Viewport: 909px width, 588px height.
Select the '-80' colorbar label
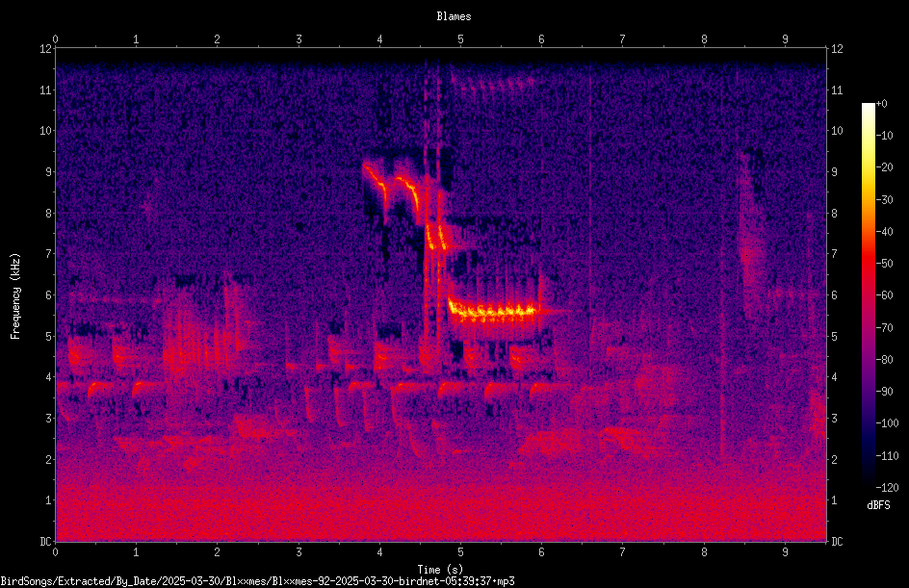tap(885, 360)
